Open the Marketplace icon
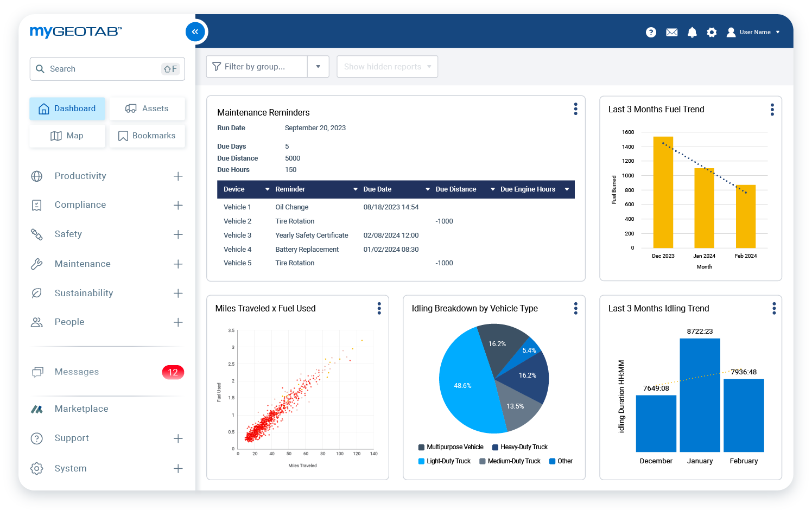812x510 pixels. [36, 409]
